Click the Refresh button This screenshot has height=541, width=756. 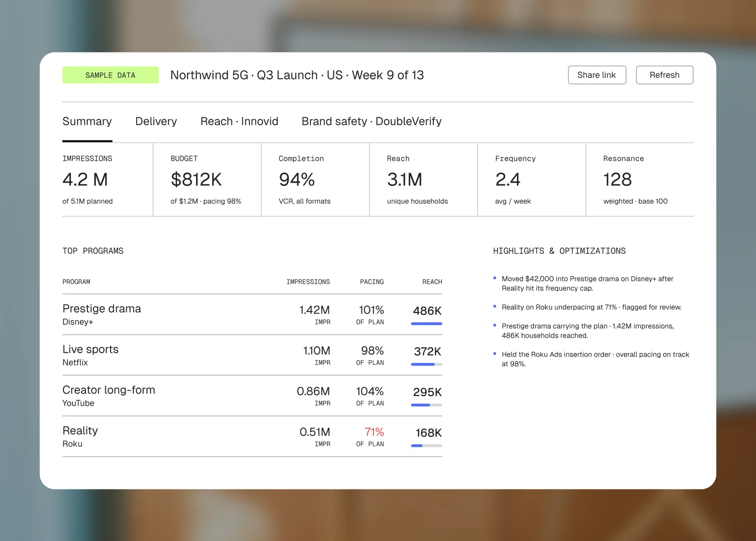pyautogui.click(x=664, y=75)
